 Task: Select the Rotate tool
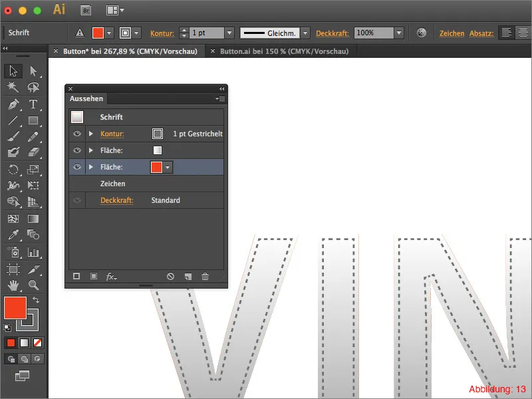tap(13, 169)
